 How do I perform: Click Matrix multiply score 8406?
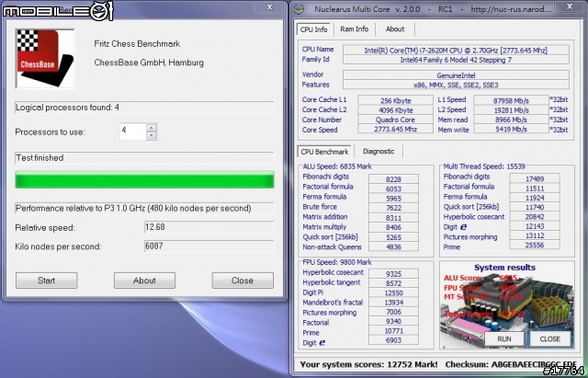pyautogui.click(x=393, y=227)
